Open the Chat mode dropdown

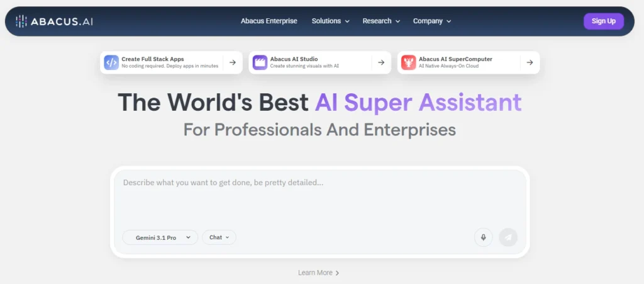[219, 237]
